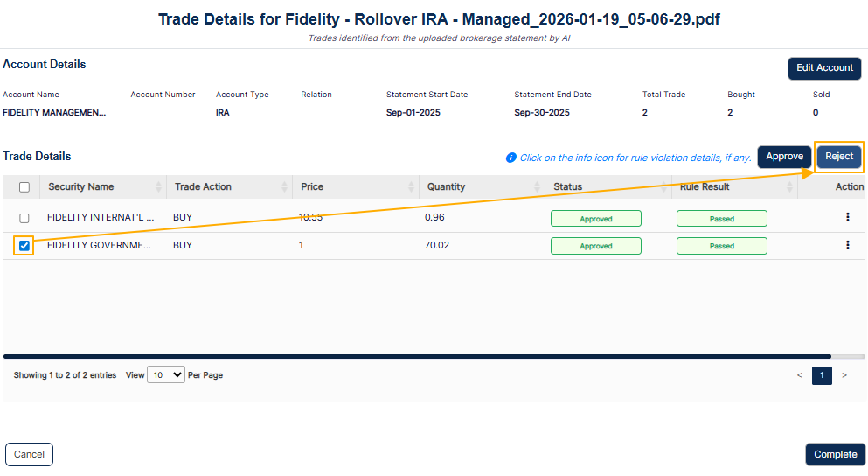
Task: Click the security name FIDELITY INTERNAT'L ...
Action: pyautogui.click(x=101, y=217)
